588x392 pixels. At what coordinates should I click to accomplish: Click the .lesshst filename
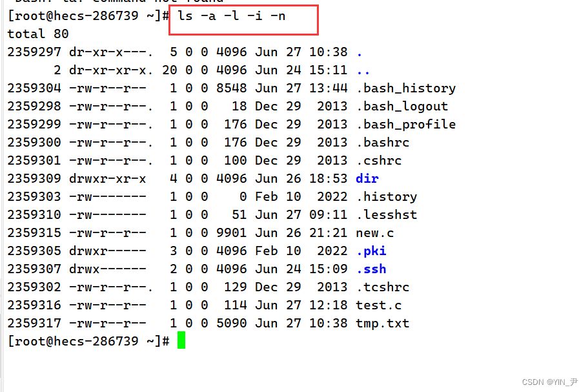pyautogui.click(x=386, y=214)
